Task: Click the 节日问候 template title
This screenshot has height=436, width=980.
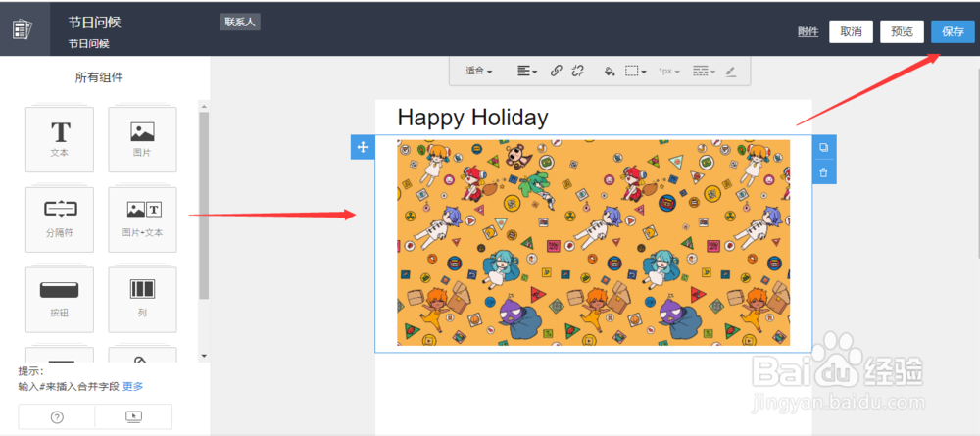Action: (x=94, y=23)
